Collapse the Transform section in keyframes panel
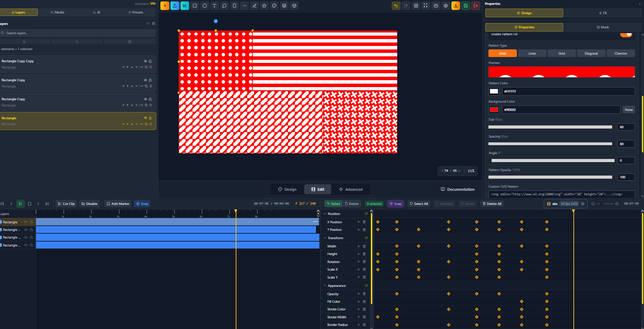 [324, 238]
